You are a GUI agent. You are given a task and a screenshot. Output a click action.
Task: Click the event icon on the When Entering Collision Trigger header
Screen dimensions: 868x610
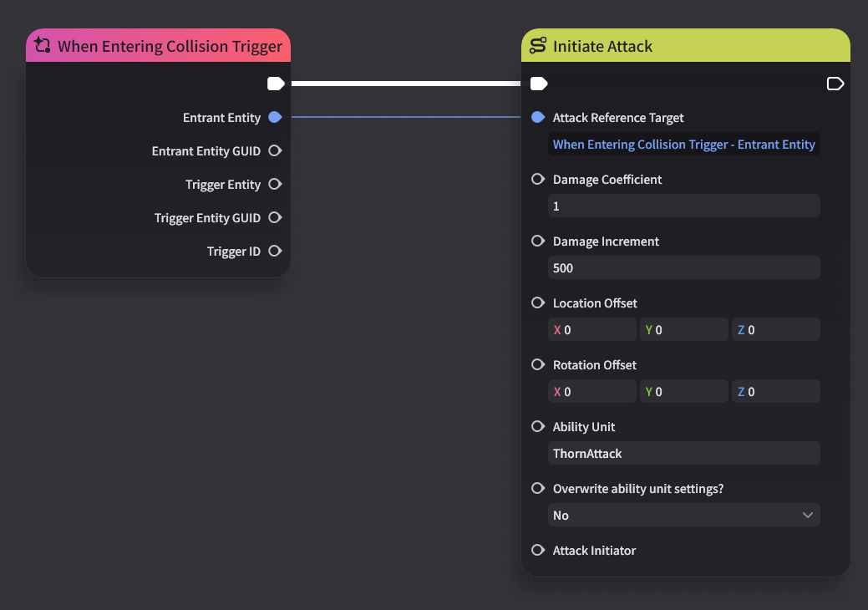click(42, 45)
